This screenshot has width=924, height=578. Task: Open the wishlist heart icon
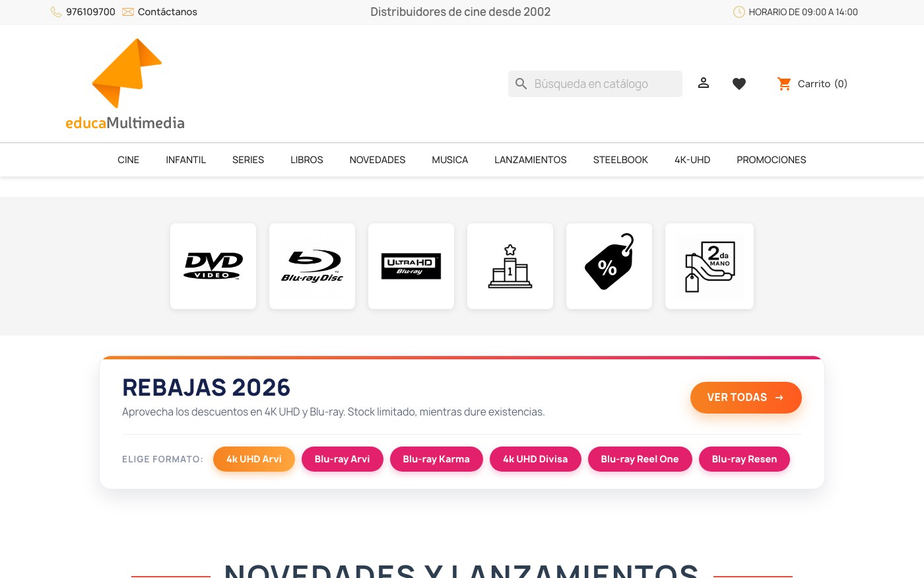(739, 84)
